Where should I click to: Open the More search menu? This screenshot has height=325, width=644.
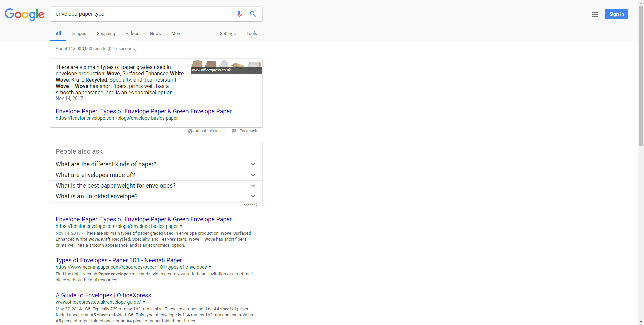pos(176,34)
